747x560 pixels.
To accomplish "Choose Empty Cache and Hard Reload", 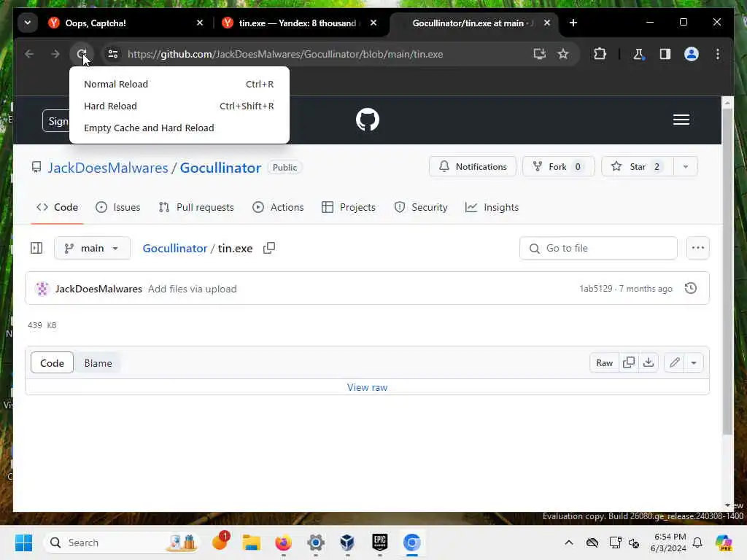I will click(x=179, y=128).
